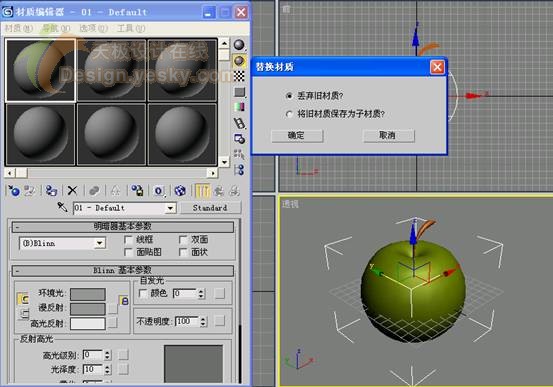The image size is (553, 387).
Task: Toggle the Backlight icon
Action: 239,61
